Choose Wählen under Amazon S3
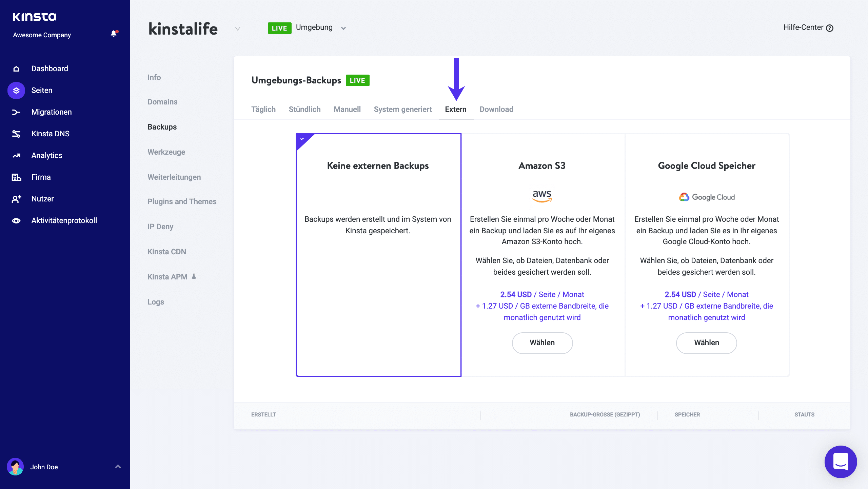Image resolution: width=868 pixels, height=489 pixels. point(542,343)
